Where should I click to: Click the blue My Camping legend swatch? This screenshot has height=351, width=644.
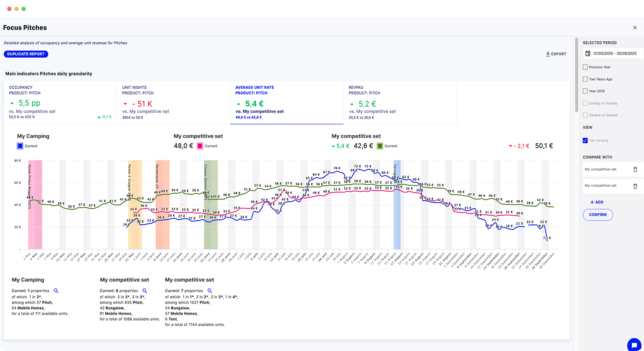20,146
